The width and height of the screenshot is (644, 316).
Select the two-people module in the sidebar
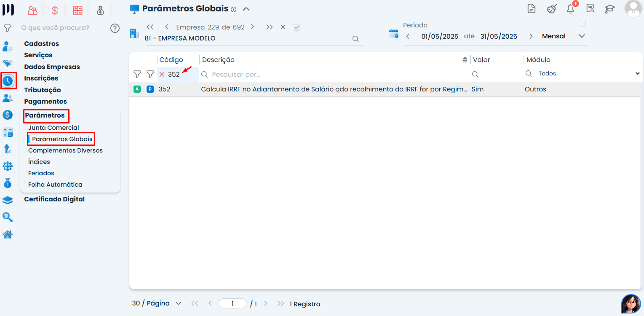pyautogui.click(x=8, y=98)
